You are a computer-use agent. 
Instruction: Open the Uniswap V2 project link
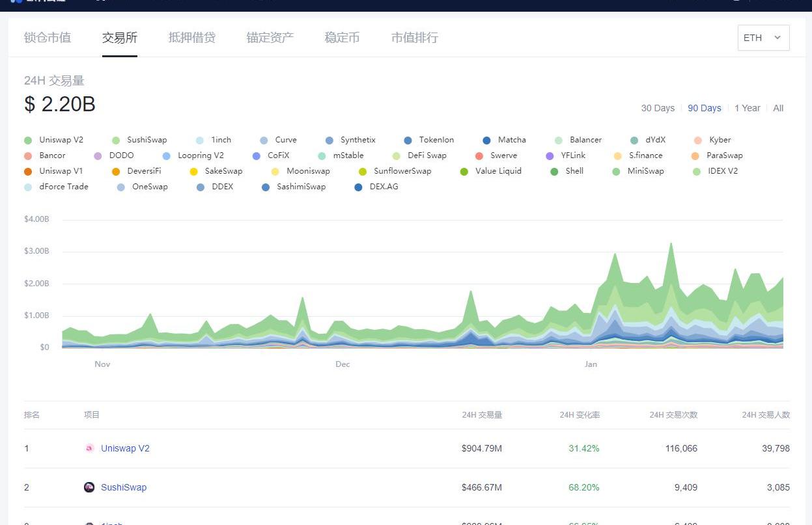(125, 448)
